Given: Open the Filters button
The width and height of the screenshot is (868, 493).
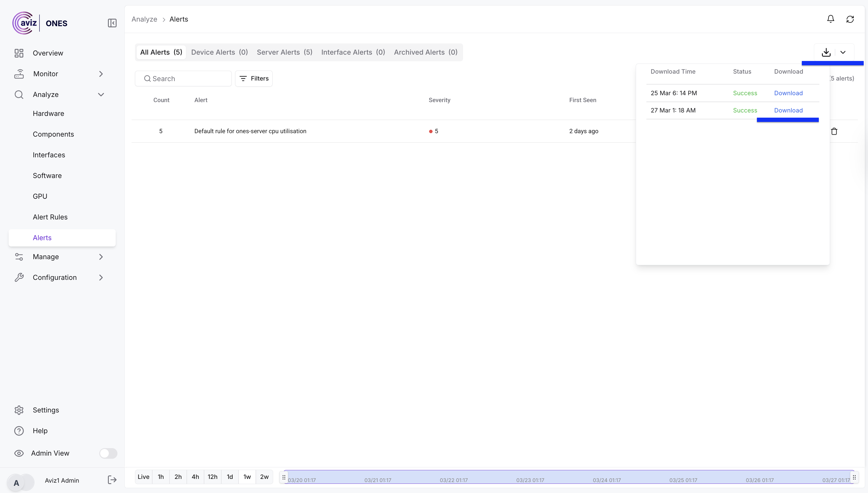Looking at the screenshot, I should [x=254, y=79].
